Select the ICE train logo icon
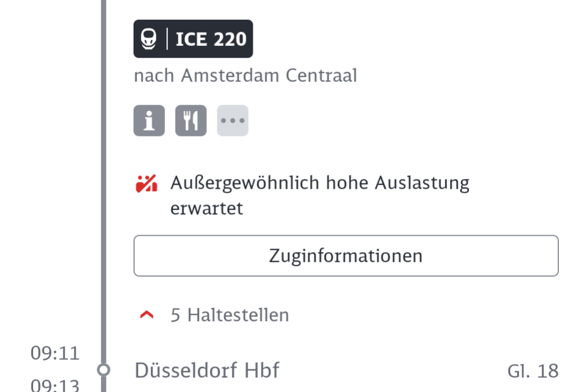Image resolution: width=585 pixels, height=392 pixels. pyautogui.click(x=150, y=38)
